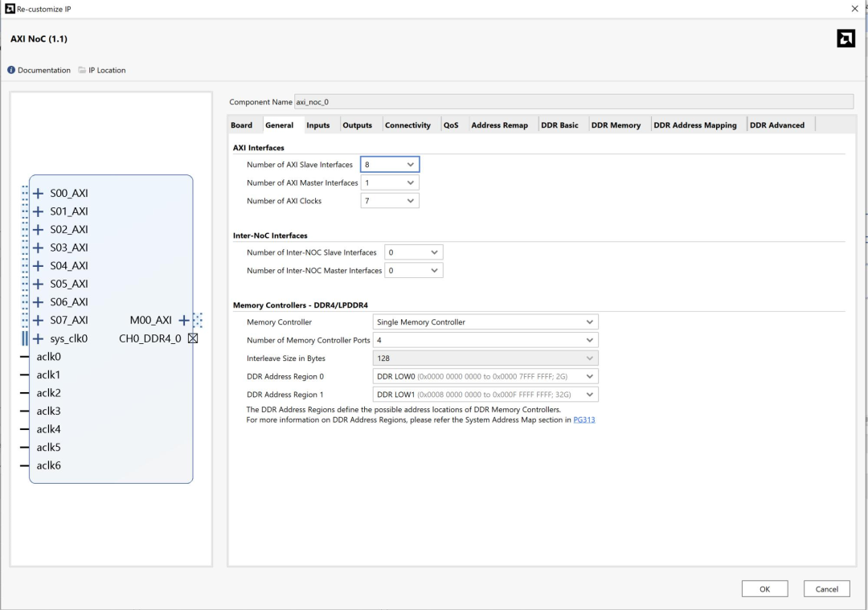This screenshot has height=610, width=868.
Task: Expand the S03_AXI interface plus icon
Action: pyautogui.click(x=38, y=248)
